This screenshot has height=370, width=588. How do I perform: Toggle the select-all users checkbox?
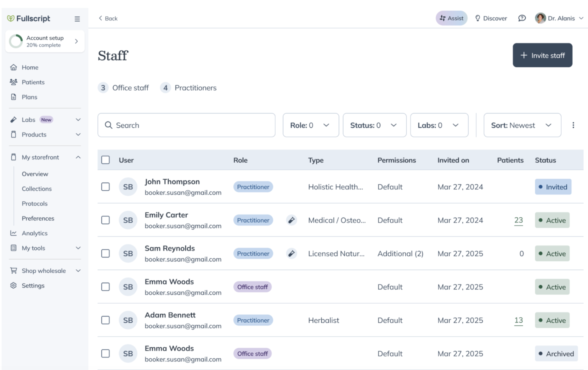coord(105,160)
